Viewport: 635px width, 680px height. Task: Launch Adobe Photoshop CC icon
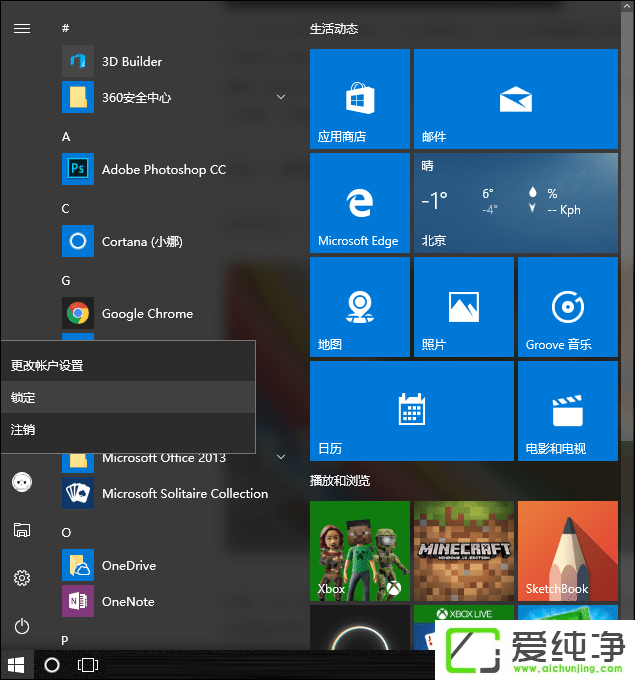(78, 169)
